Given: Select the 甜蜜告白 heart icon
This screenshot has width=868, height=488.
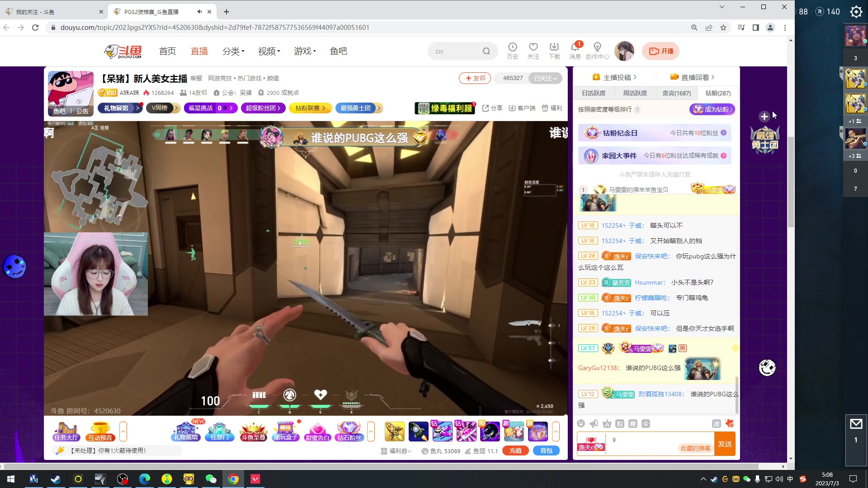Looking at the screenshot, I should tap(318, 432).
